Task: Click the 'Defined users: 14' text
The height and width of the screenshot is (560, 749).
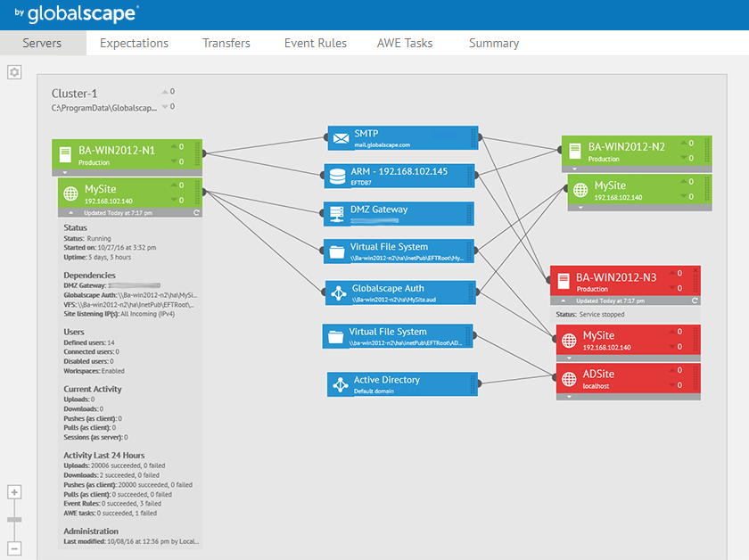Action: coord(89,342)
